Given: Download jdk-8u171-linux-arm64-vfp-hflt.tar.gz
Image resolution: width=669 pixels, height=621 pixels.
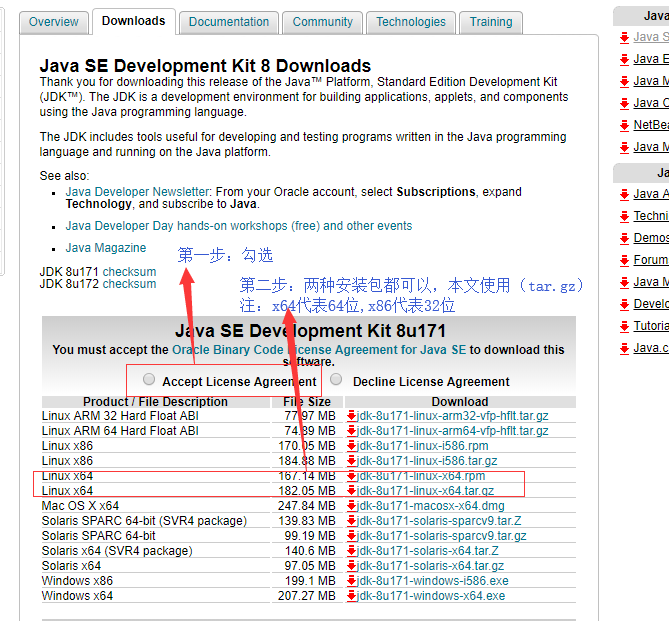Looking at the screenshot, I should 453,431.
